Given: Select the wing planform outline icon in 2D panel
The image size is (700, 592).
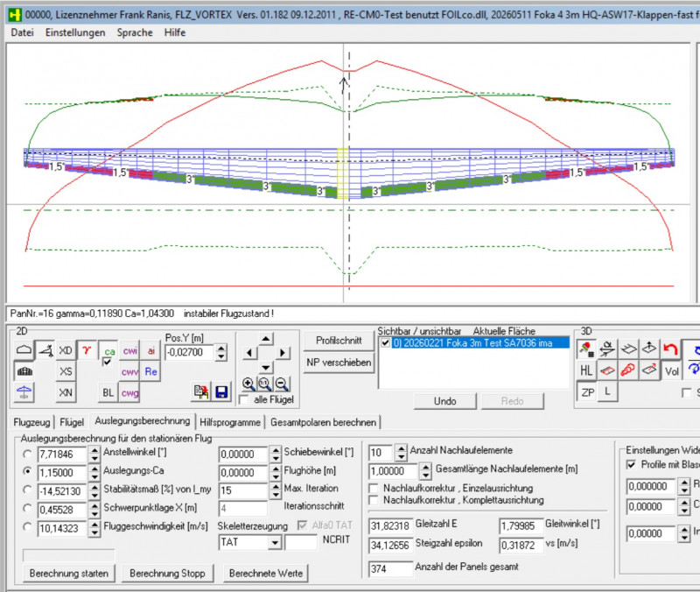Looking at the screenshot, I should 24,350.
